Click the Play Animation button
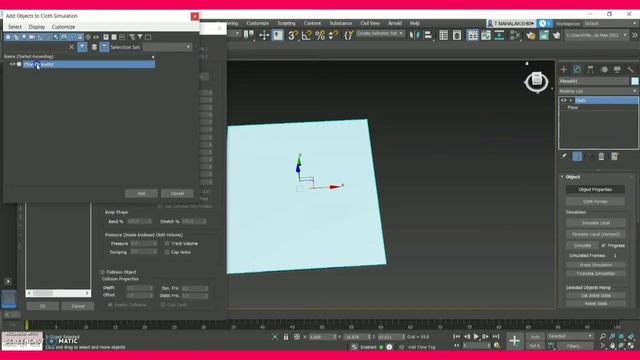 tap(476, 337)
